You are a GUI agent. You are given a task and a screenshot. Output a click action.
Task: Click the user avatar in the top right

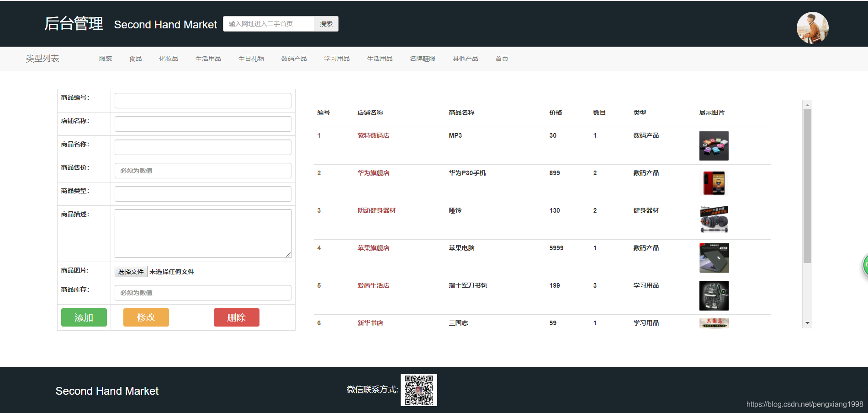coord(812,28)
